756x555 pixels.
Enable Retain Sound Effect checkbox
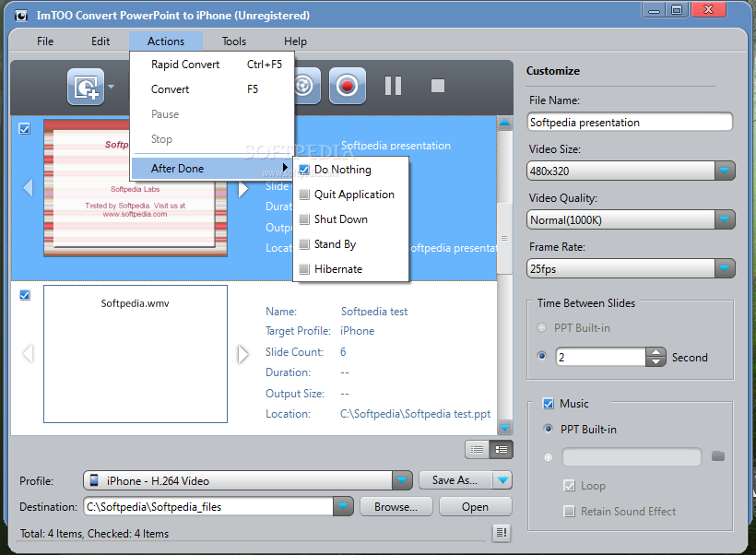(570, 511)
